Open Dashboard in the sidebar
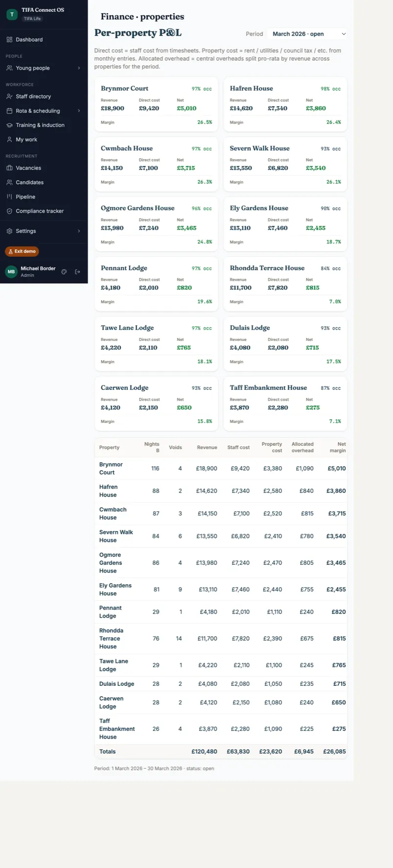 pyautogui.click(x=44, y=40)
